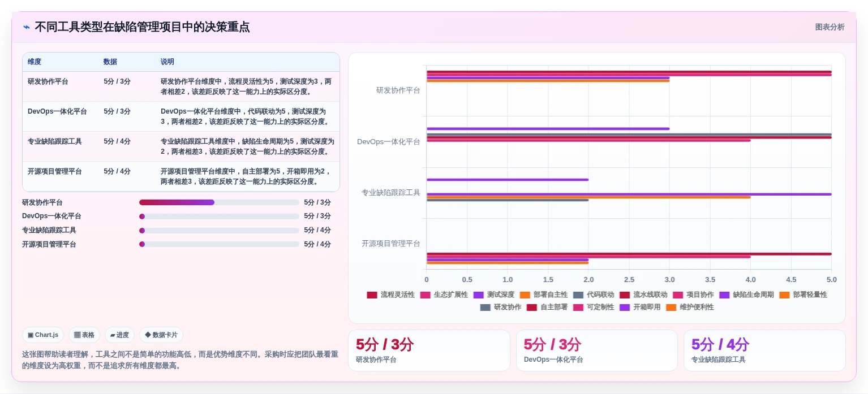Click the orange bar in 研发协作平台 chart group
This screenshot has height=394, width=868.
click(548, 81)
